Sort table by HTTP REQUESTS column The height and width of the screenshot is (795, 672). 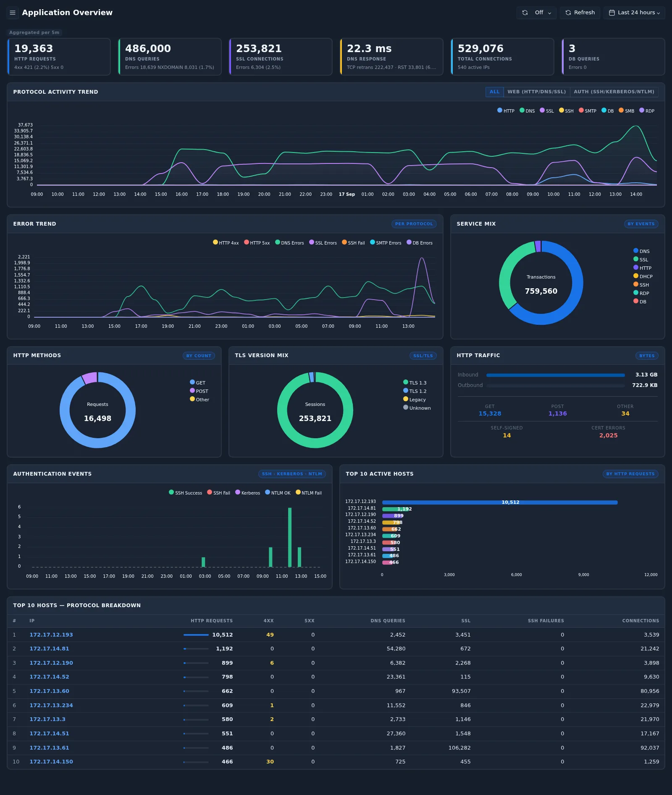212,621
